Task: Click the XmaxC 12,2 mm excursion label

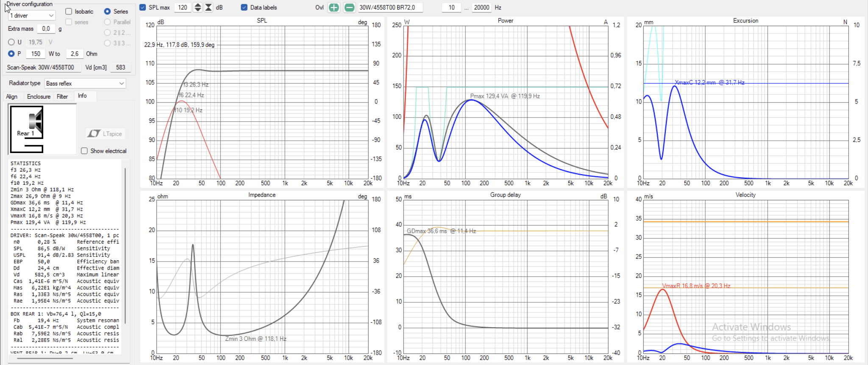Action: [x=709, y=82]
